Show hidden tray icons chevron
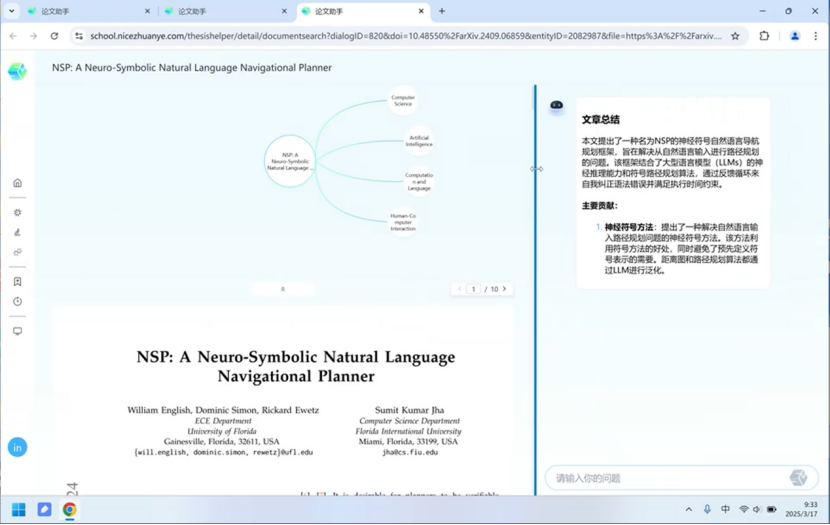The height and width of the screenshot is (525, 830). [689, 509]
